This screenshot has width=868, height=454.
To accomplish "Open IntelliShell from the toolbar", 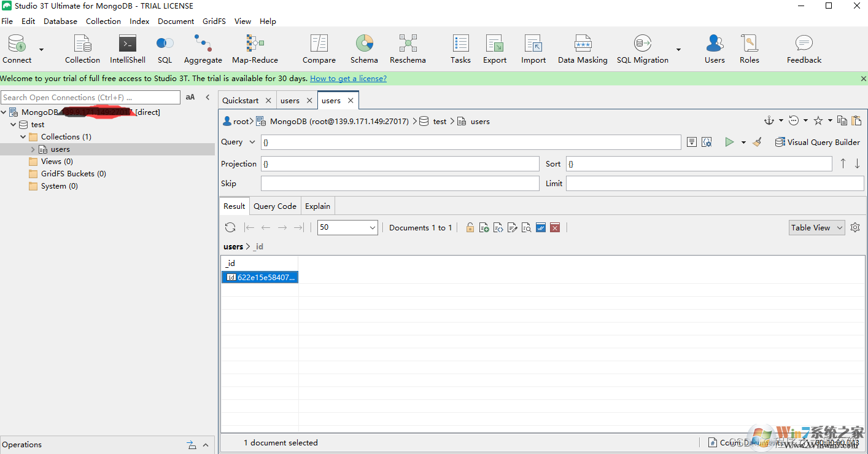I will [x=127, y=49].
